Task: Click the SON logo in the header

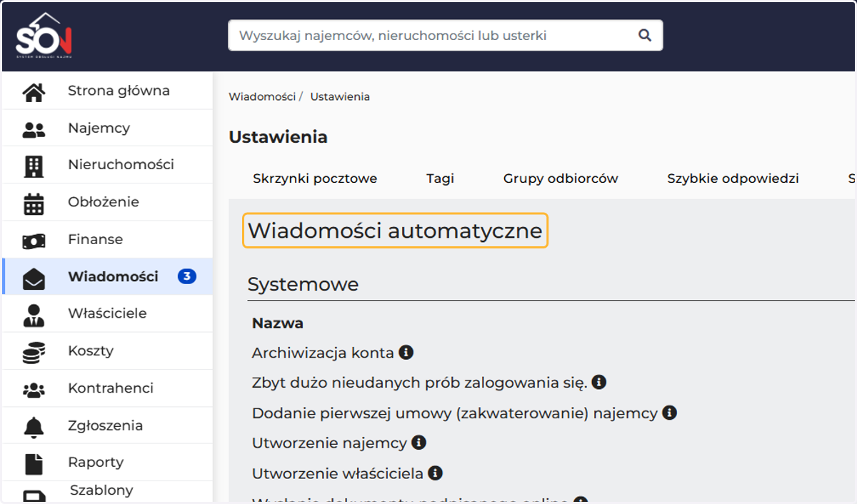Action: click(44, 36)
